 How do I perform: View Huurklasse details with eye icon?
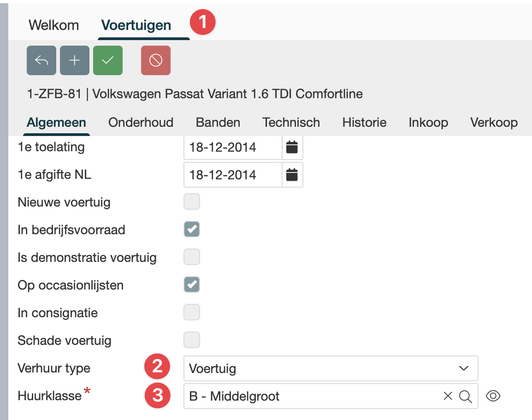point(493,396)
